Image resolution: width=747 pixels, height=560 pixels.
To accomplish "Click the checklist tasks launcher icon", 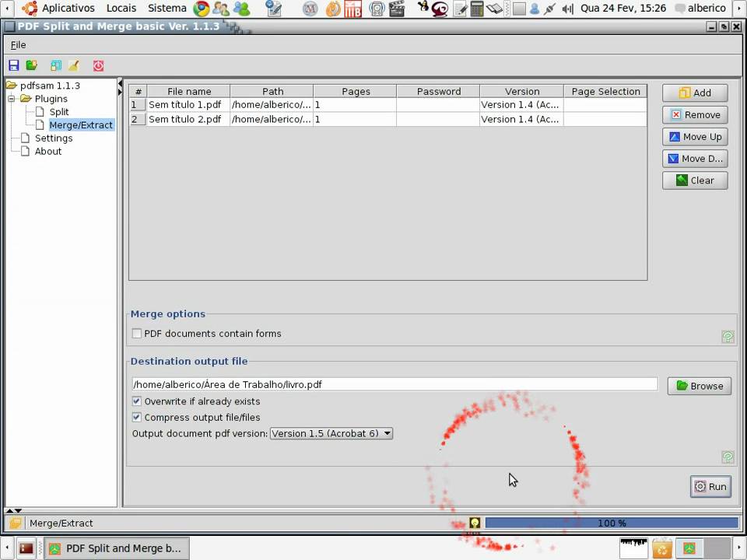I will click(274, 8).
